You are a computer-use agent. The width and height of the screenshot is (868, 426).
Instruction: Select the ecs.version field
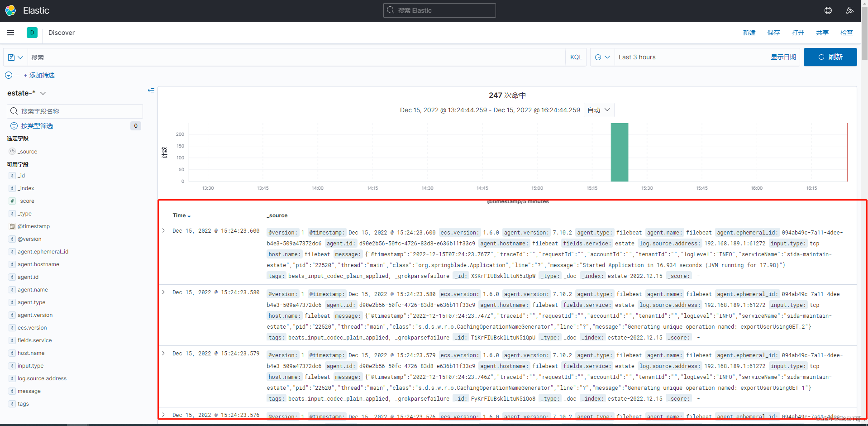(x=32, y=328)
